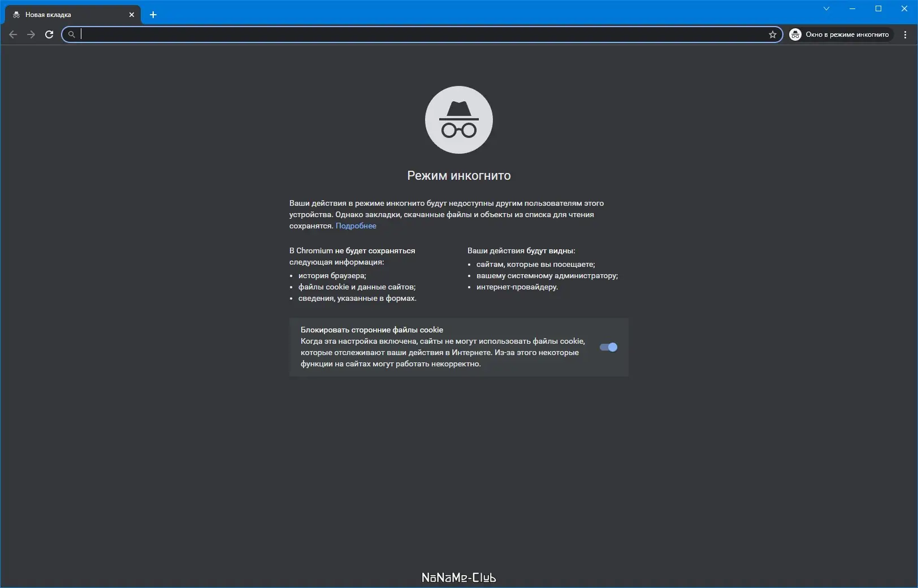This screenshot has height=588, width=918.
Task: Bookmark this tab with the star icon
Action: (x=773, y=34)
